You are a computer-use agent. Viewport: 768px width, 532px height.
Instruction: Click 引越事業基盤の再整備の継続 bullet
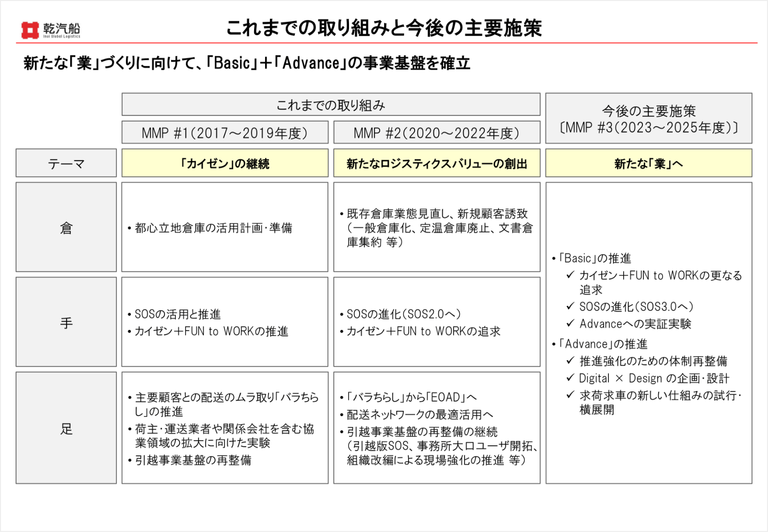coord(439,446)
